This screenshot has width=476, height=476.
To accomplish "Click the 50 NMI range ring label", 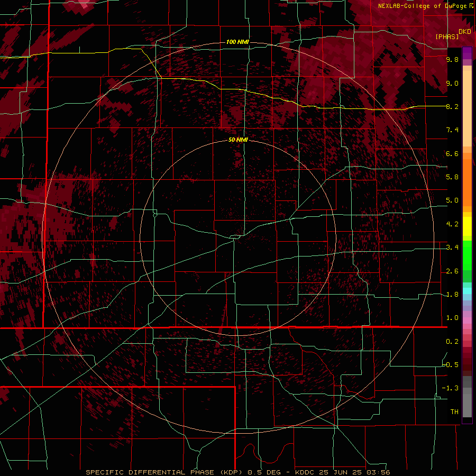I will coord(238,140).
